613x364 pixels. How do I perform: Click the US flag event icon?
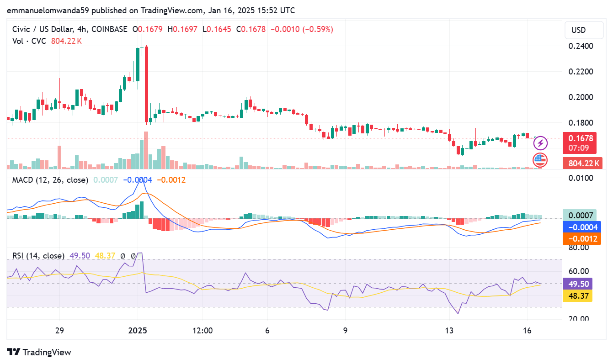point(540,160)
